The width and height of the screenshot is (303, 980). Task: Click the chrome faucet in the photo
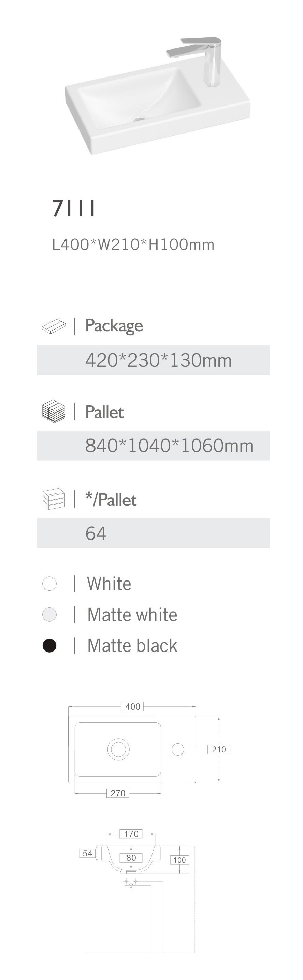pos(205,57)
